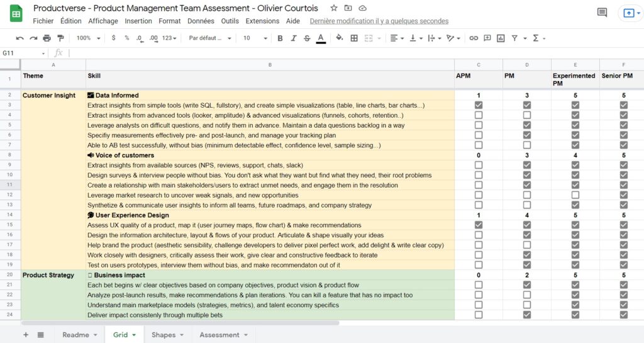
Task: Star this spreadsheet document
Action: [334, 8]
